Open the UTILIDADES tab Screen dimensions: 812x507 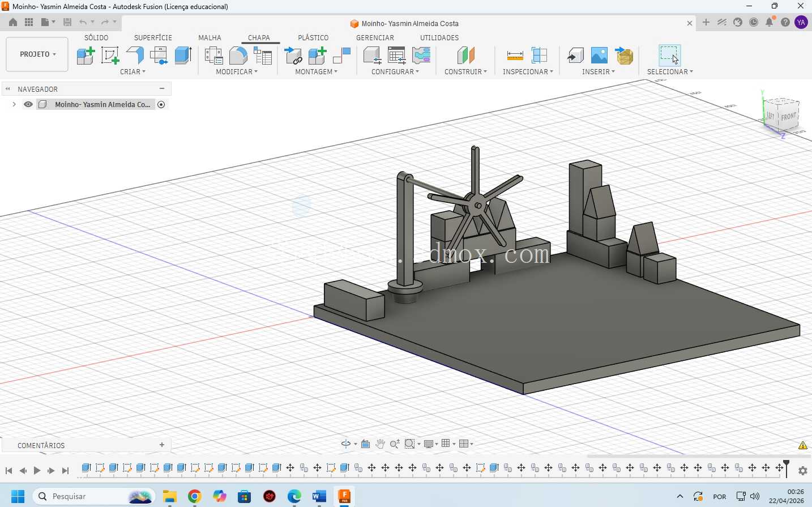(x=439, y=37)
